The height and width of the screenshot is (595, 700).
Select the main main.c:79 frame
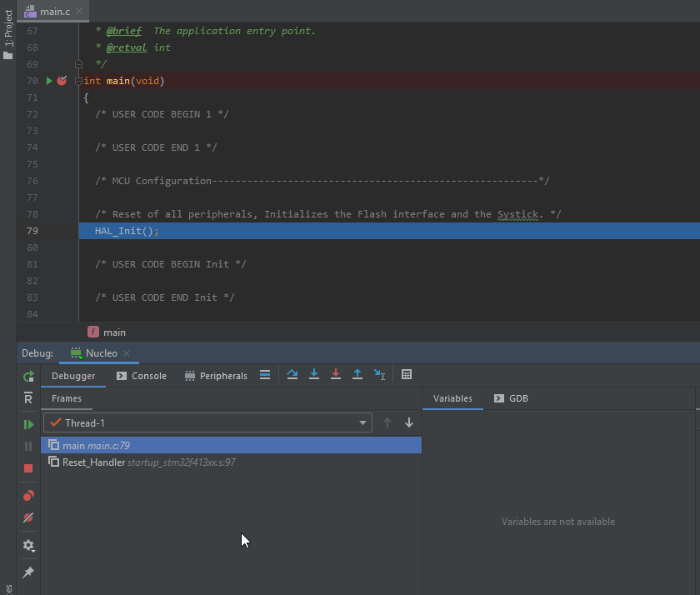pyautogui.click(x=232, y=446)
